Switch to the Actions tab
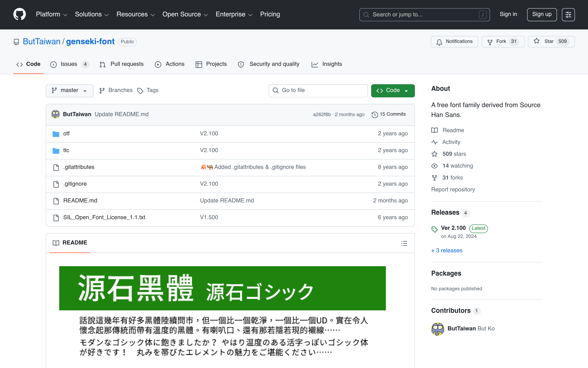Image resolution: width=588 pixels, height=368 pixels. coord(170,64)
